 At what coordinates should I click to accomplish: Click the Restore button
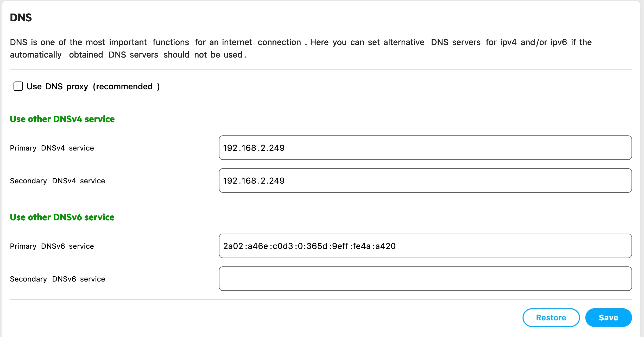click(x=551, y=317)
